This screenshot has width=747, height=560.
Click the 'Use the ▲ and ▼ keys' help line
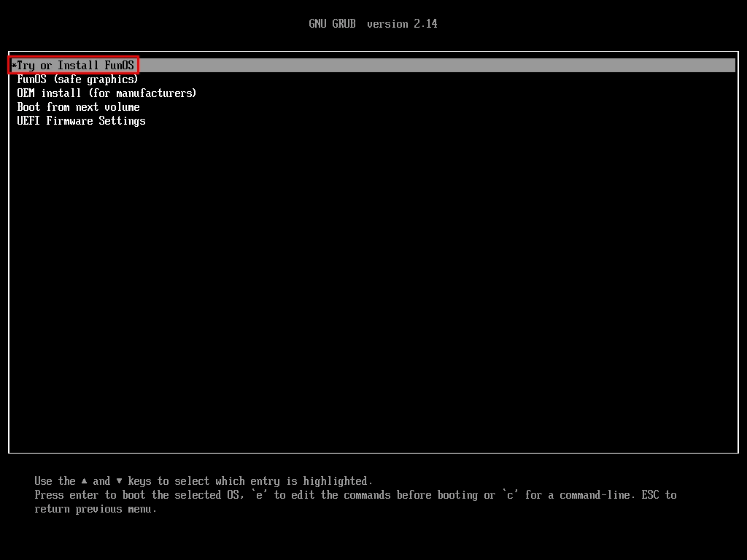(x=204, y=481)
